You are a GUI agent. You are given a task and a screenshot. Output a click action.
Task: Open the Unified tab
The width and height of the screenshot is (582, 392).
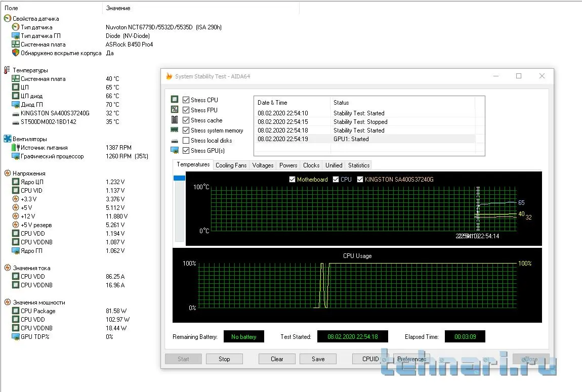[334, 165]
